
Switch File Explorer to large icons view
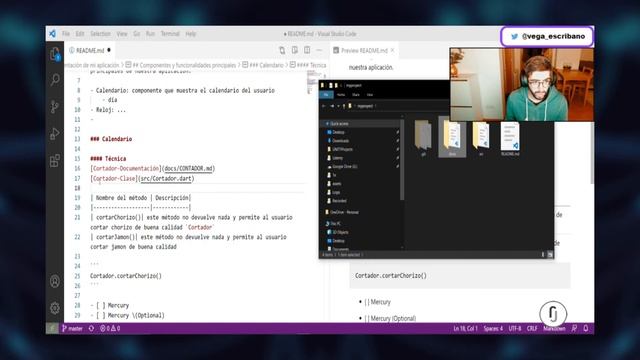click(550, 255)
